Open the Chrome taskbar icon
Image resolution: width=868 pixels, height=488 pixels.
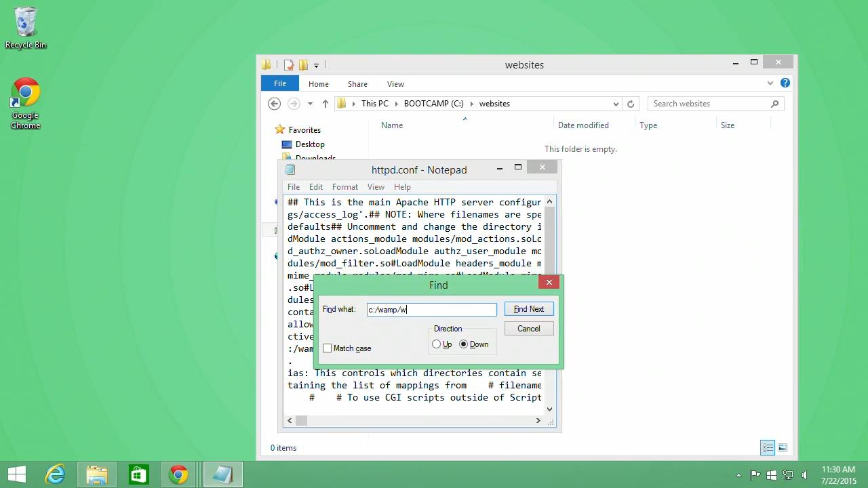click(x=179, y=474)
